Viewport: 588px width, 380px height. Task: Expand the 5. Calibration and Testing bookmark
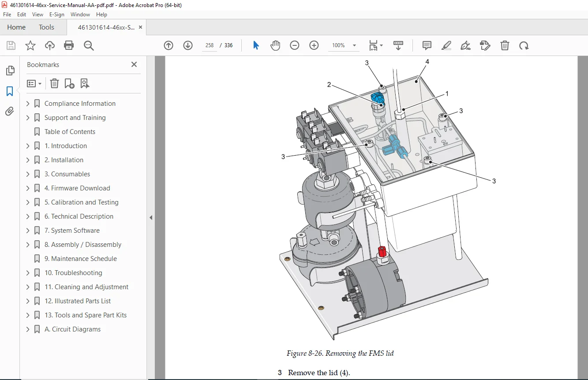pos(28,202)
